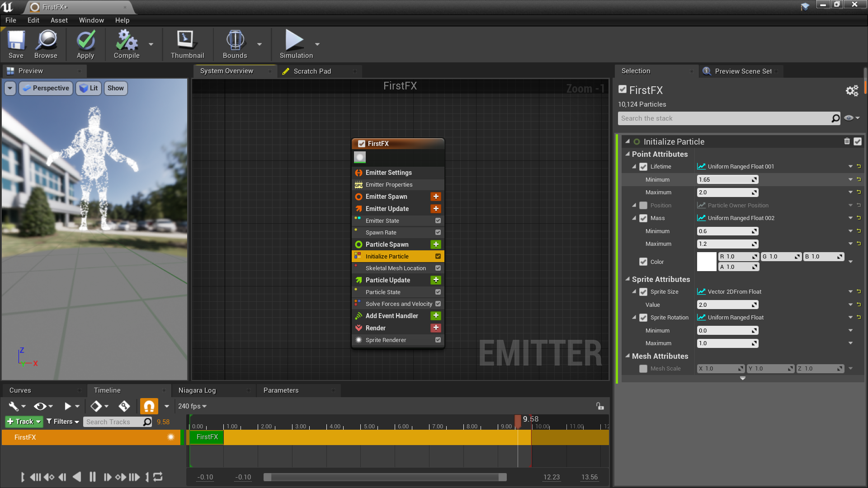Open the 240 fps frame rate dropdown
The width and height of the screenshot is (868, 488).
click(192, 406)
